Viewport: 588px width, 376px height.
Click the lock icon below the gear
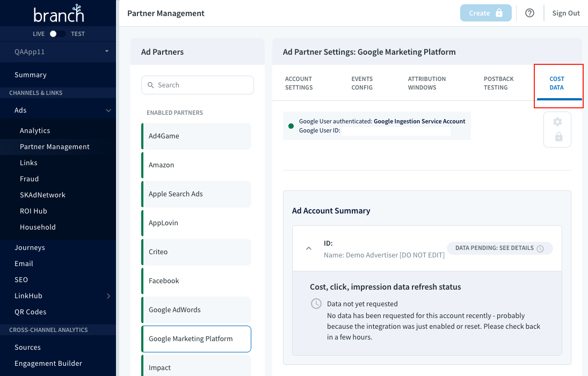tap(558, 137)
